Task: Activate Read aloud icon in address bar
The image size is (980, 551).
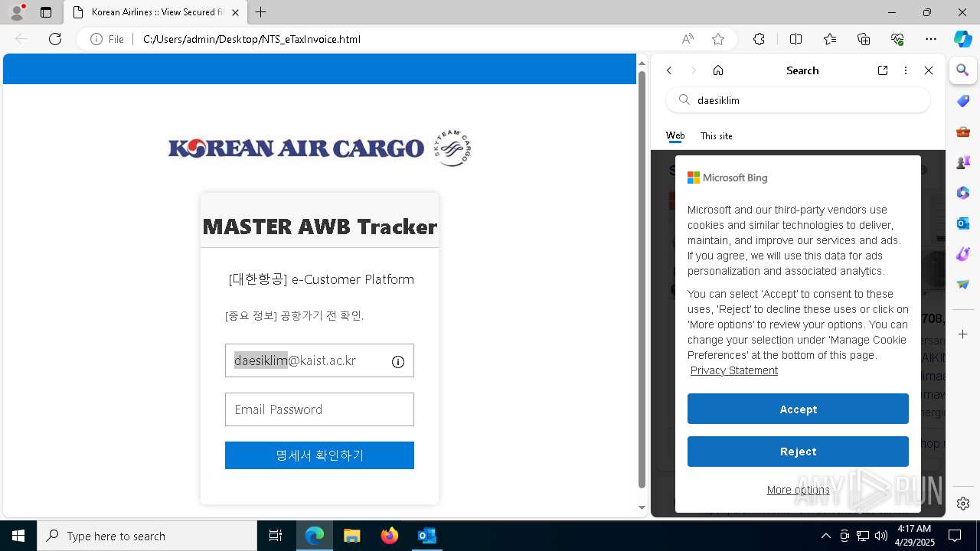Action: (688, 39)
